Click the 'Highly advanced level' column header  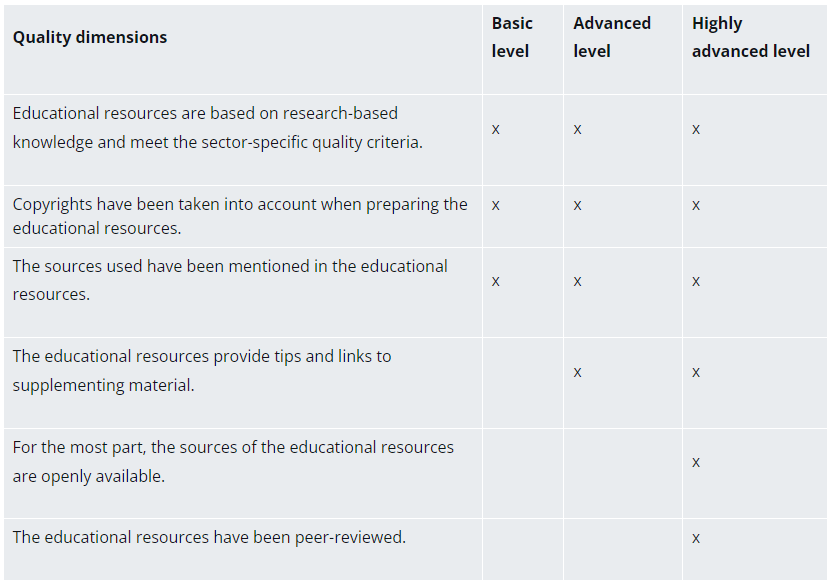pos(750,37)
